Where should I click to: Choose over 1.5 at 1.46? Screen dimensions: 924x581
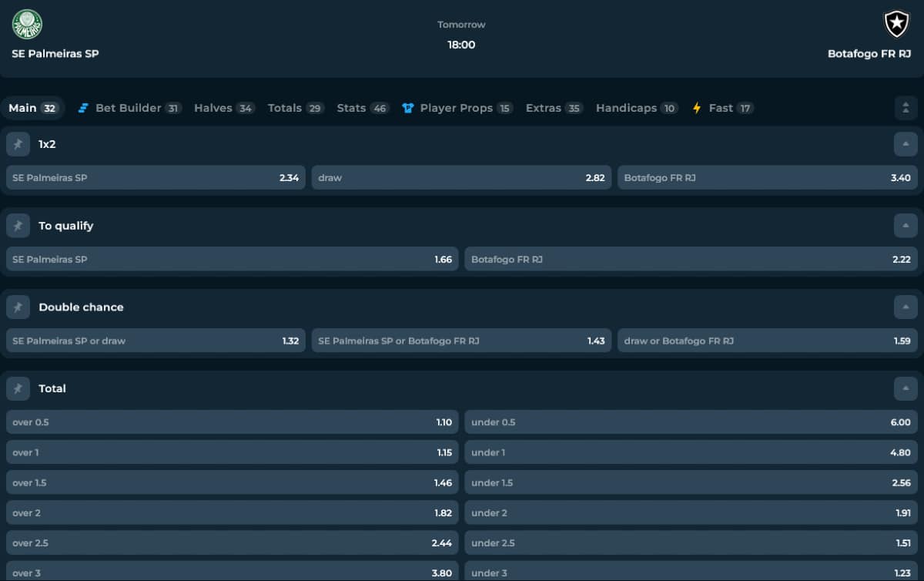pyautogui.click(x=232, y=482)
